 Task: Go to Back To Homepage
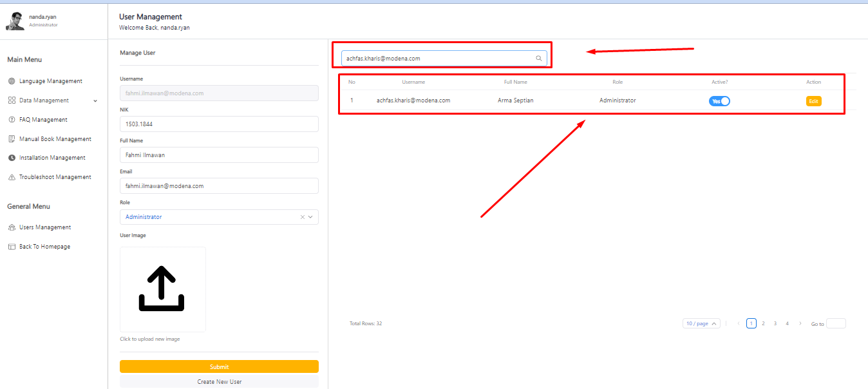click(x=44, y=247)
